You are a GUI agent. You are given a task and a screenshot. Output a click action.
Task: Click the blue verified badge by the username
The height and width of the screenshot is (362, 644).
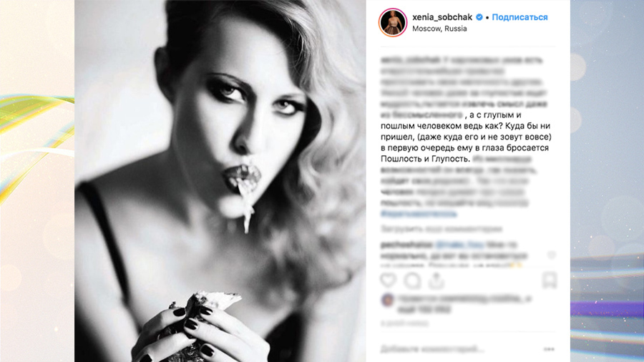coord(479,17)
